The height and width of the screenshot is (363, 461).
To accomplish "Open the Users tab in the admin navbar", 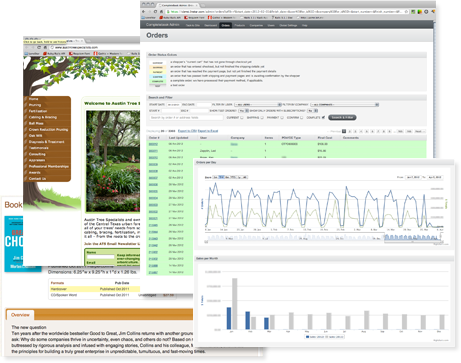I will pyautogui.click(x=271, y=25).
